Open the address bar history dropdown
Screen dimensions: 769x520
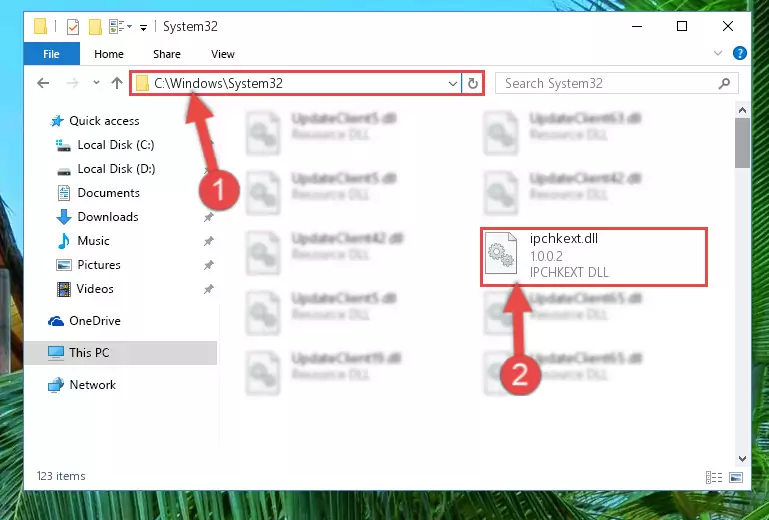[x=453, y=84]
